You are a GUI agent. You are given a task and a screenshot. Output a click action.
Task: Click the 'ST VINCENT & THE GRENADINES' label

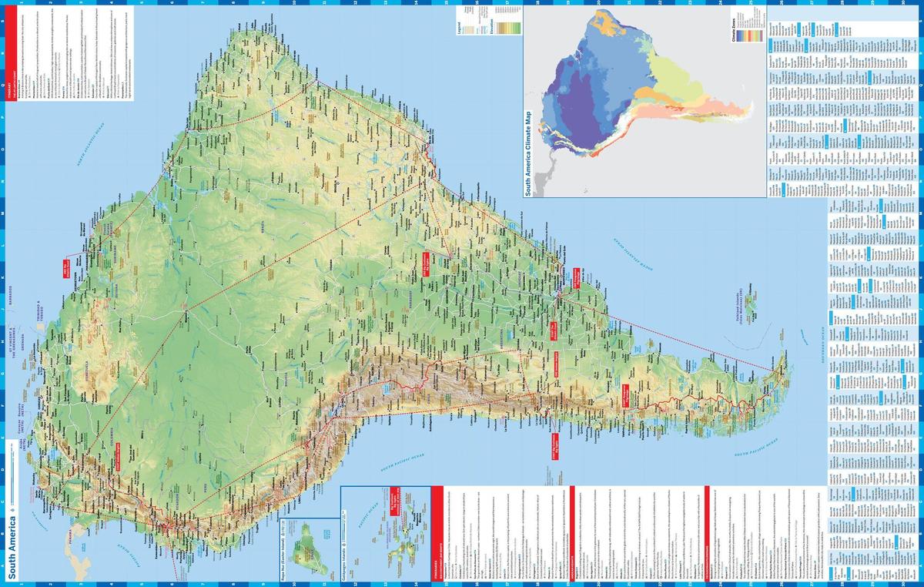pyautogui.click(x=12, y=343)
